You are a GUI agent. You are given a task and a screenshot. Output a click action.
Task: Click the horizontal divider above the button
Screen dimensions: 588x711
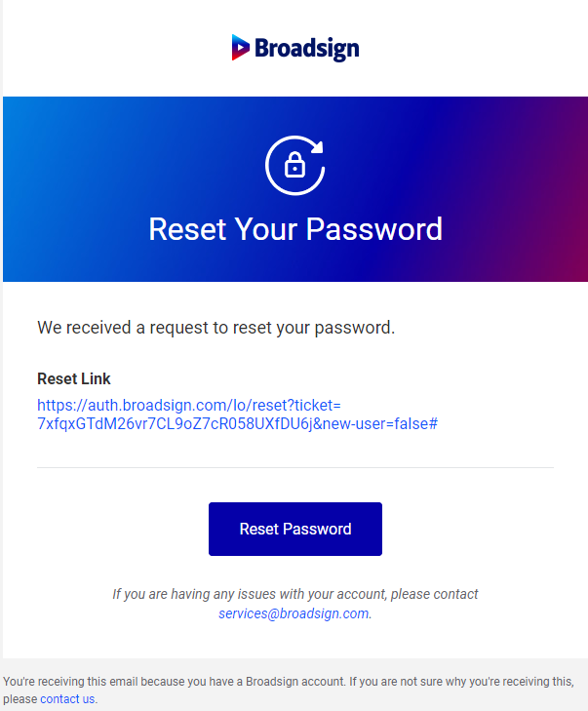point(294,468)
